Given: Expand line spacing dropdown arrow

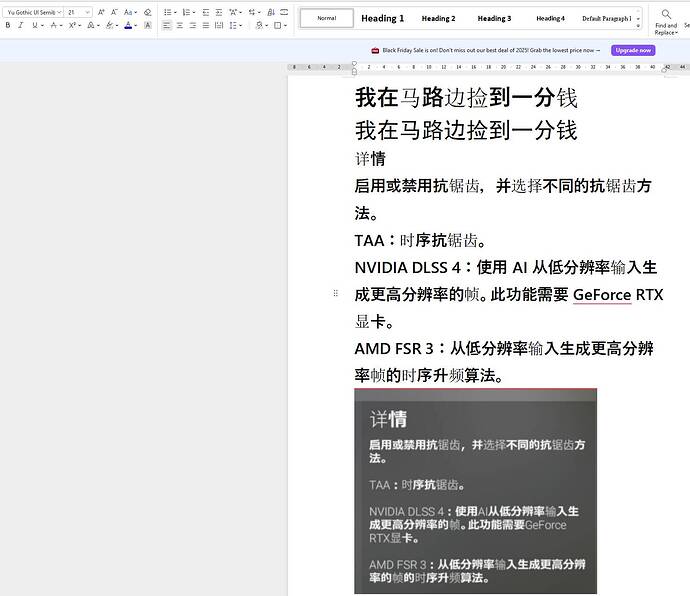Looking at the screenshot, I should click(240, 26).
